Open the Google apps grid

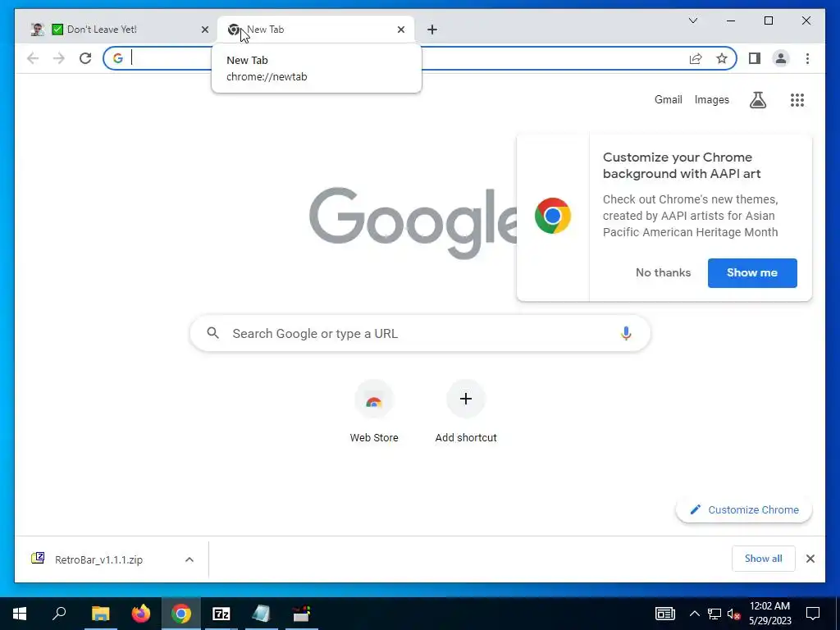coord(797,99)
